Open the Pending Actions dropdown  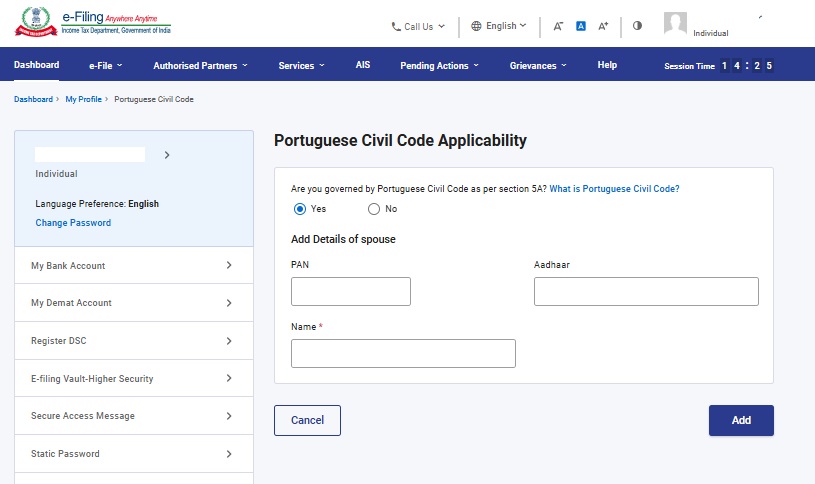(439, 66)
